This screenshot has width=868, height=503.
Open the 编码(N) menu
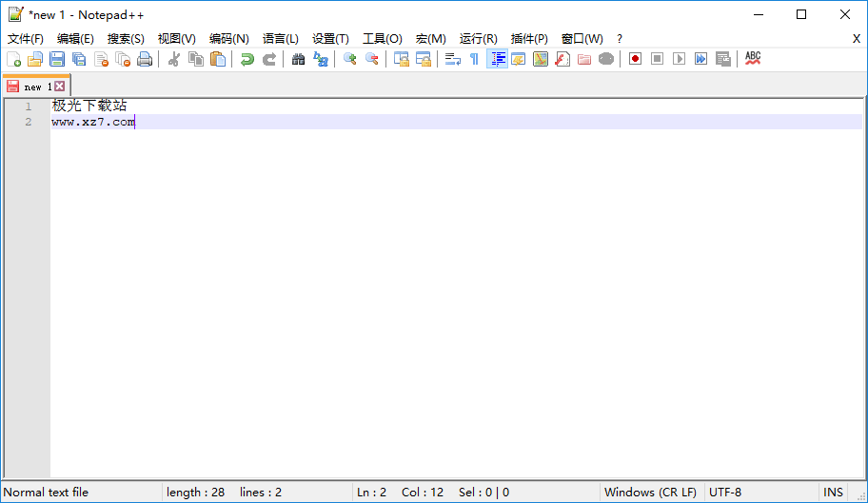(229, 39)
